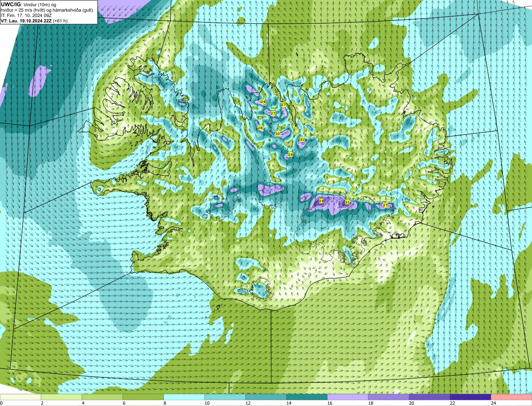Click the yellow gust label reading 26
The height and width of the screenshot is (406, 532).
291,154
